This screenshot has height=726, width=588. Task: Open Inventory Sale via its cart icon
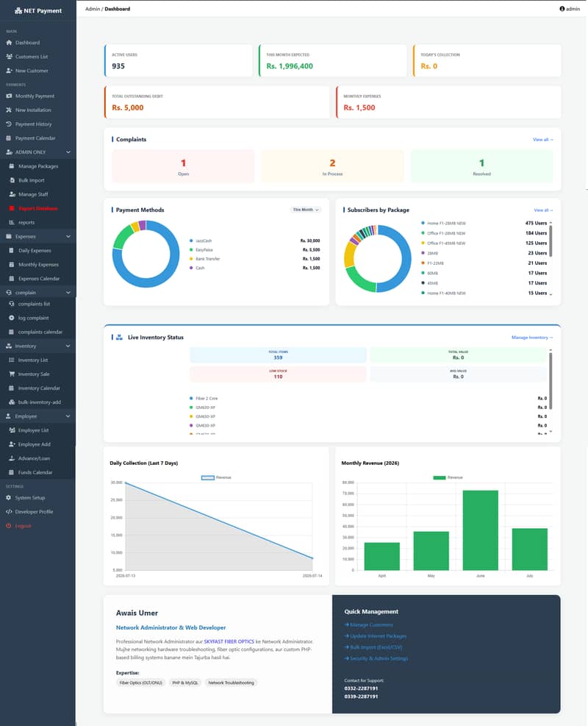click(12, 374)
